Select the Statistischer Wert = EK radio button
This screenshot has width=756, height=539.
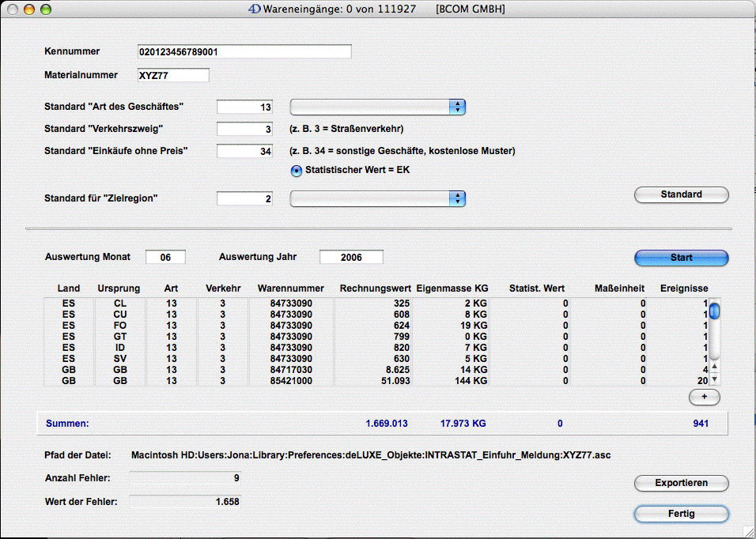pos(297,170)
